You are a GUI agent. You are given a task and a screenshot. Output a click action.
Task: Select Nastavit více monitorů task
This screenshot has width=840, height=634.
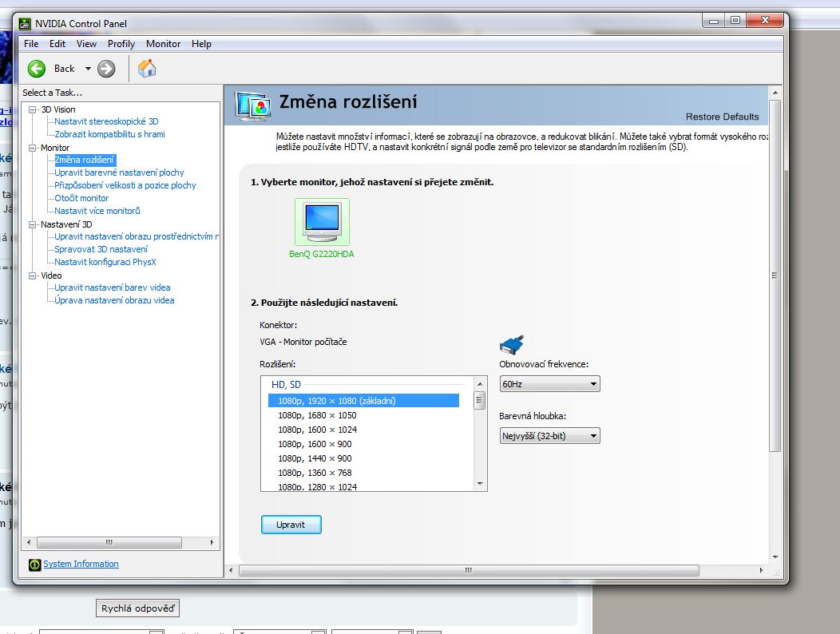coord(97,211)
